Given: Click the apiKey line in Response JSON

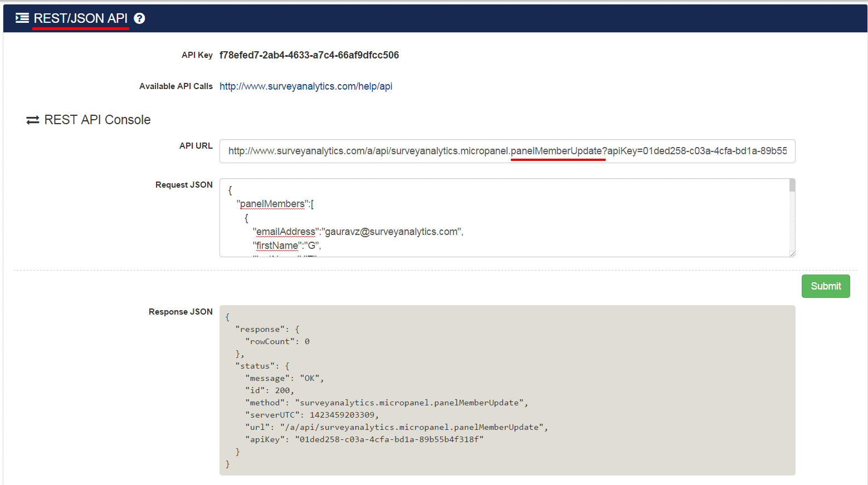Looking at the screenshot, I should (x=364, y=439).
